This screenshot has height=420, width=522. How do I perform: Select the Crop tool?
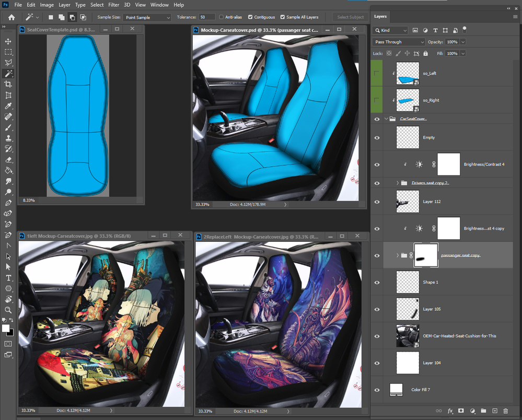coord(8,84)
